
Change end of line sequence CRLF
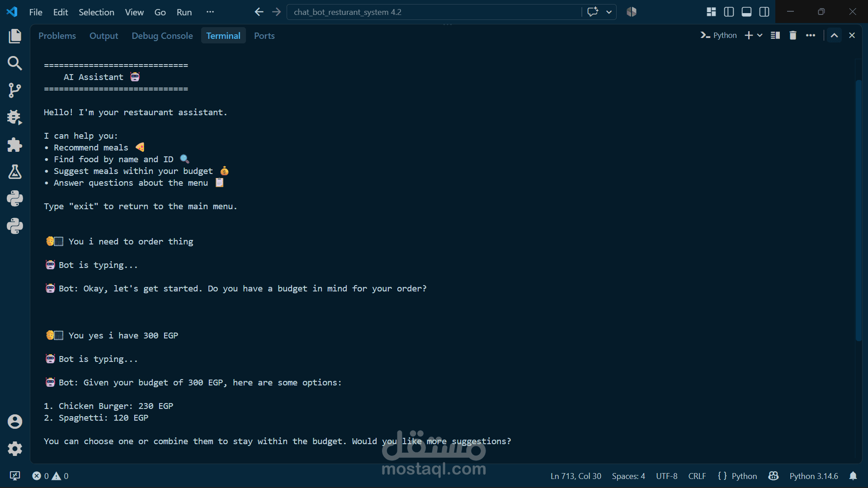[697, 476]
